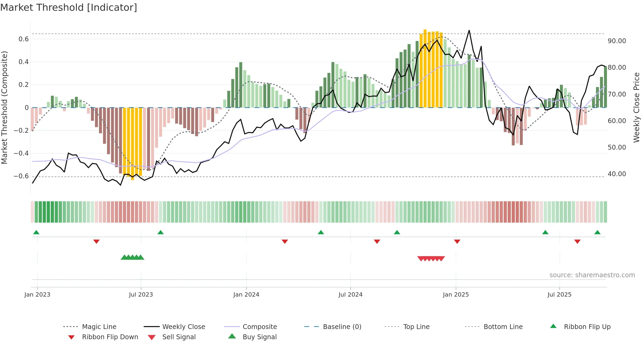Click the last ribbon flip up marker after Jul 2025
This screenshot has height=362, width=644.
click(x=597, y=232)
